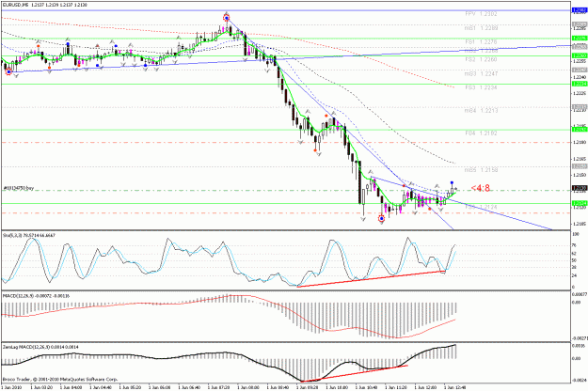Select the mS5 1.2158 level label
588x391 pixels.
point(481,170)
